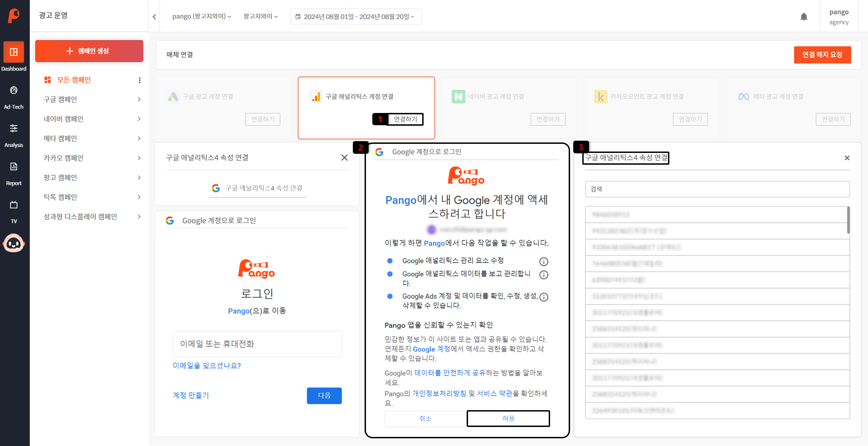Click the 검색 field in property panel
Image resolution: width=868 pixels, height=446 pixels.
(x=717, y=189)
